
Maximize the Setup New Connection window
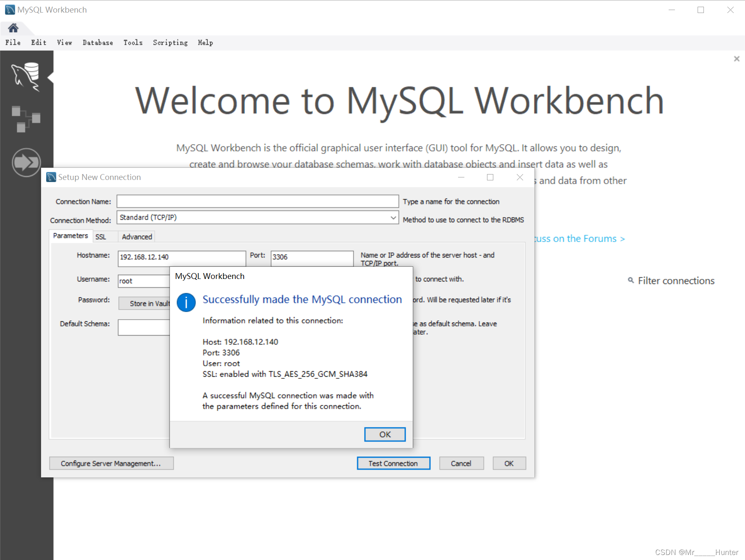(490, 177)
